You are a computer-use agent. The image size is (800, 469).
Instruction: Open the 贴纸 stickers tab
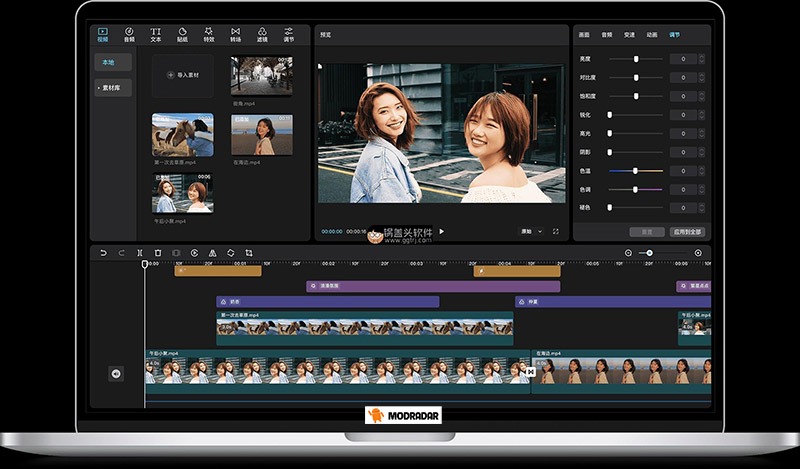(x=182, y=35)
